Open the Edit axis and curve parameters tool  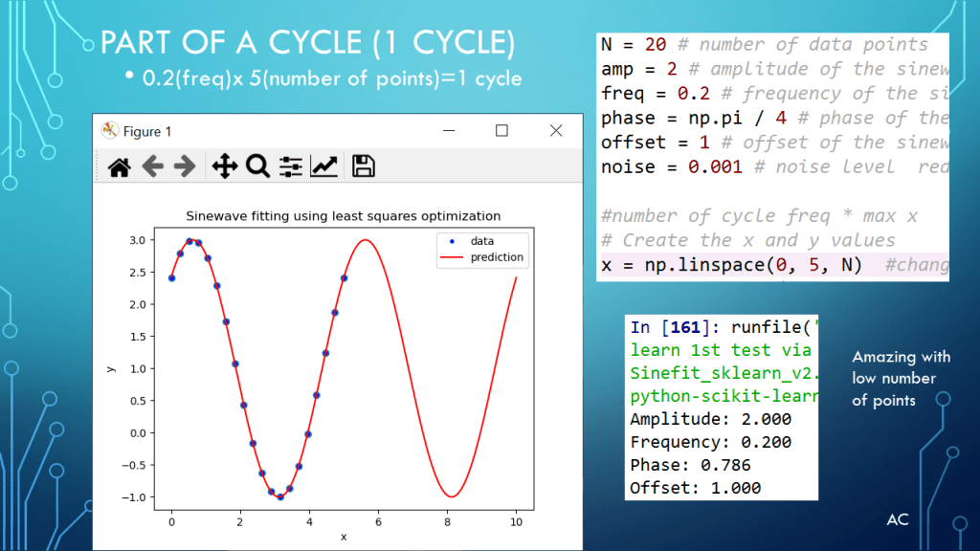[x=324, y=167]
